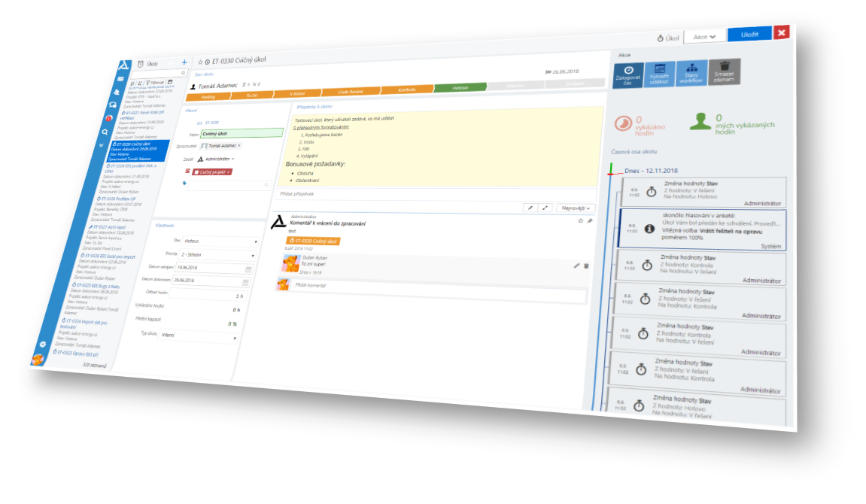Open the hamburger menu in the sidebar
The image size is (866, 504).
tap(120, 79)
